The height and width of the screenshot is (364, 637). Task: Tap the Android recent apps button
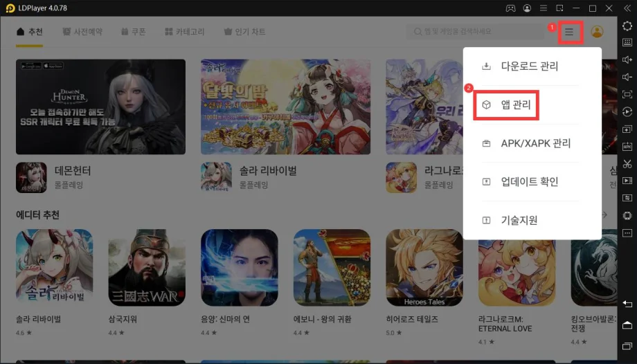coord(627,346)
